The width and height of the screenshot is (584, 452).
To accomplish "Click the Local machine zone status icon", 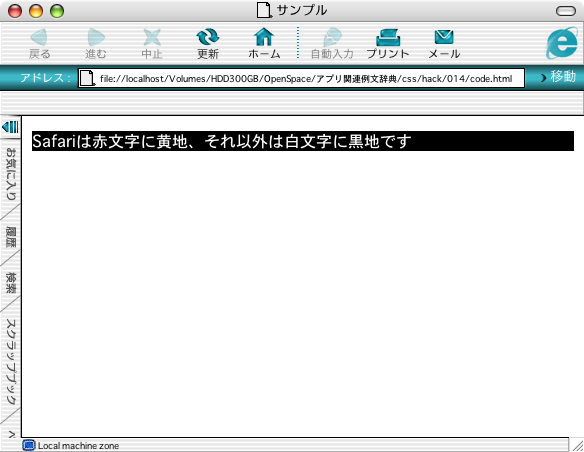I will 29,445.
